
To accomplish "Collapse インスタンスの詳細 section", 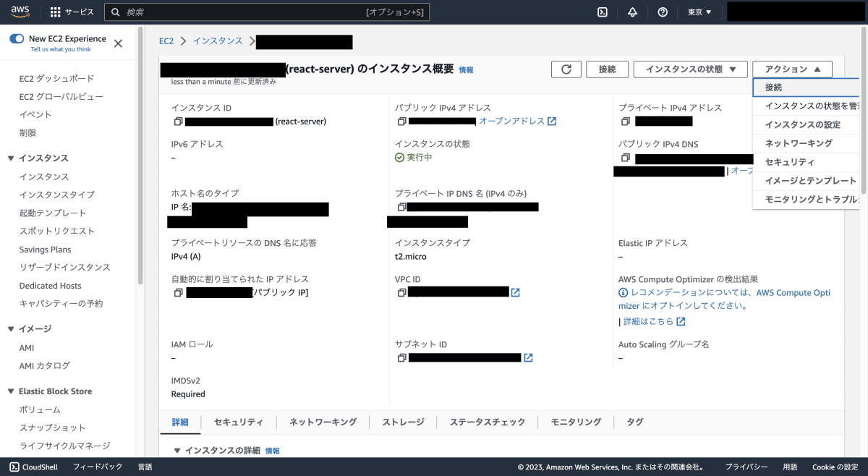I will (177, 451).
